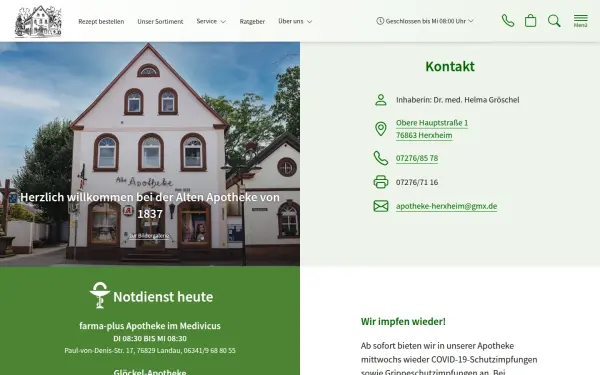Open the shopping bag cart icon
Viewport: 600px width, 375px height.
[x=530, y=21]
